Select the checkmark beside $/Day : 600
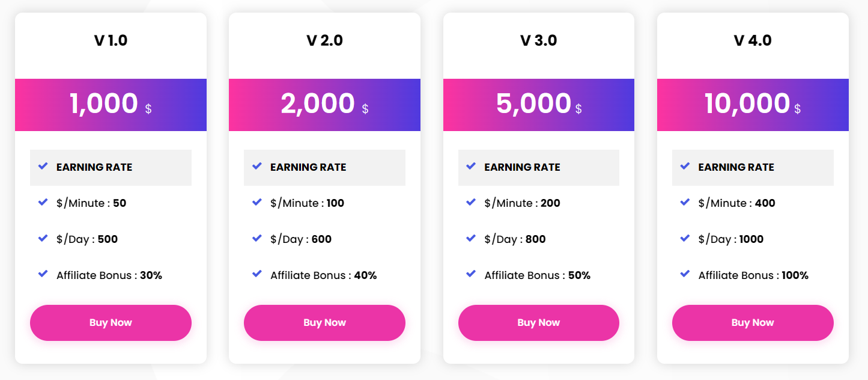The image size is (868, 380). (x=257, y=238)
